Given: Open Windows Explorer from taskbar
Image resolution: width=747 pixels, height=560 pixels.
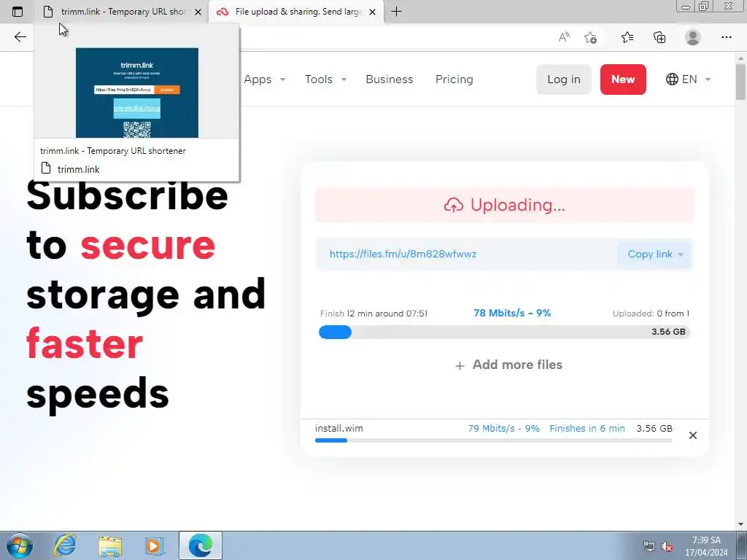Looking at the screenshot, I should (111, 545).
